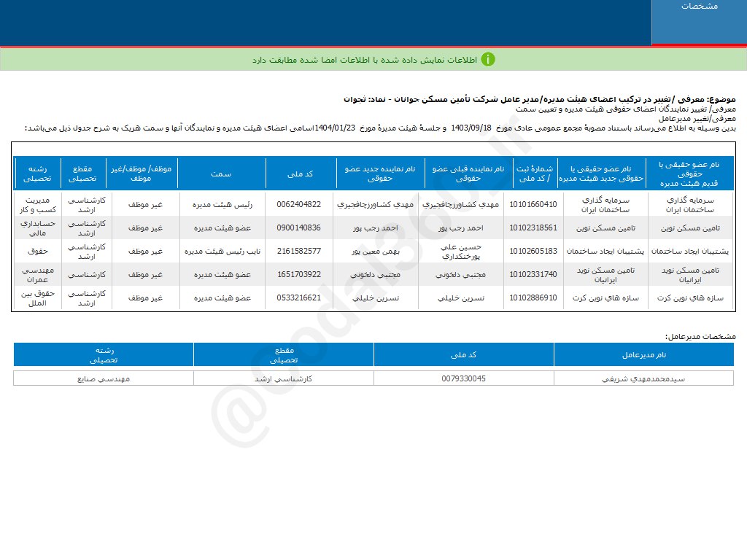Screen dimensions: 747x560
Task: Select registration number 10102331740
Action: [533, 274]
